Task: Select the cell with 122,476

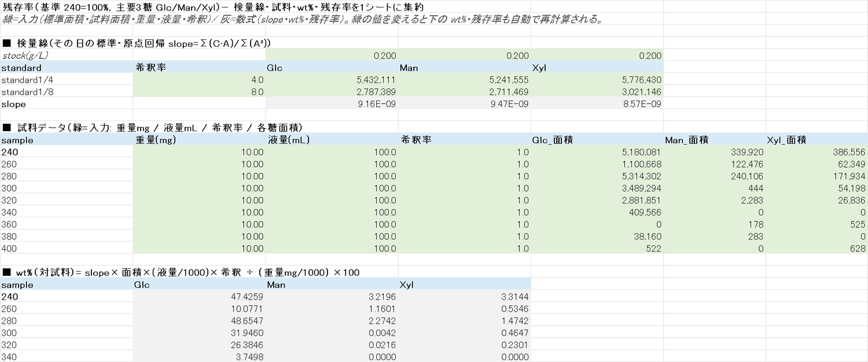Action: [714, 164]
